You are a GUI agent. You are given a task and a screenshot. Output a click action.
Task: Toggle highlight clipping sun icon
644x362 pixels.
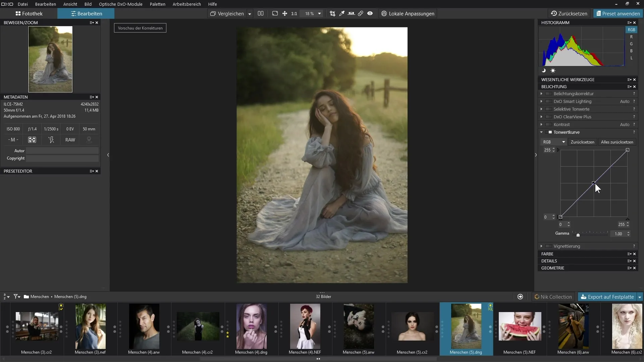(x=553, y=71)
